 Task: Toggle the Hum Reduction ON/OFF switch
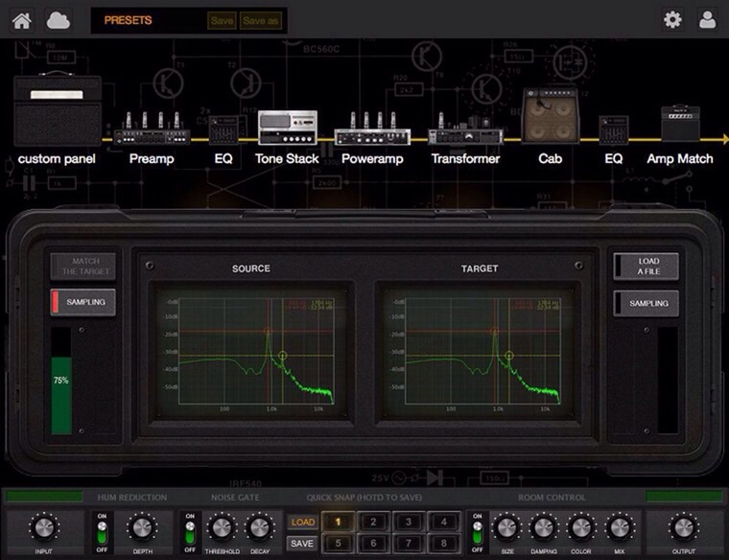102,532
